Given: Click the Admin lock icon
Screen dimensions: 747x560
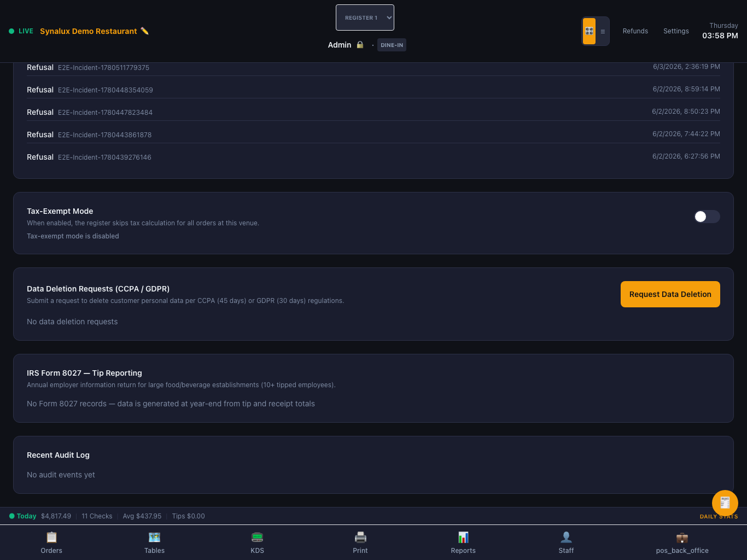Looking at the screenshot, I should pos(360,45).
